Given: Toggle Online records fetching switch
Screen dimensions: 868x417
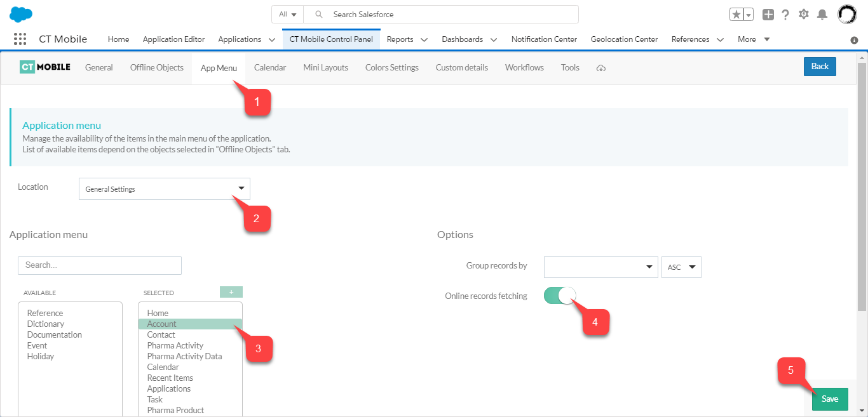Looking at the screenshot, I should pos(559,296).
